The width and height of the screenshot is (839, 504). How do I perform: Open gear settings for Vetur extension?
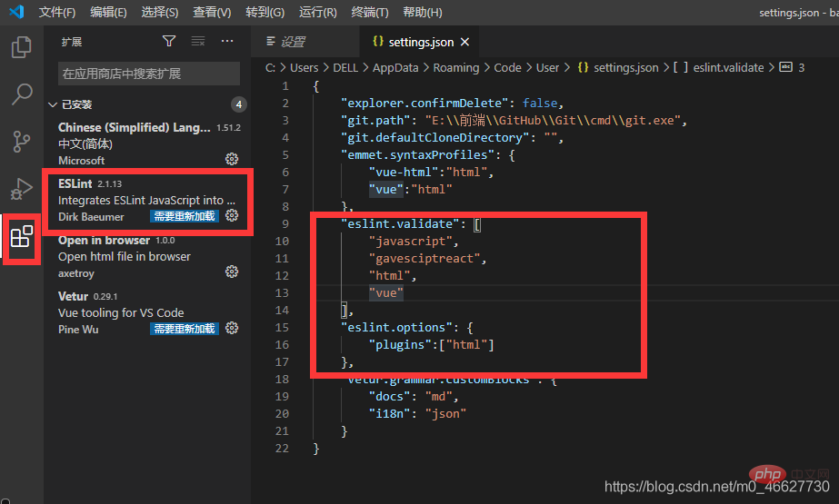point(232,328)
